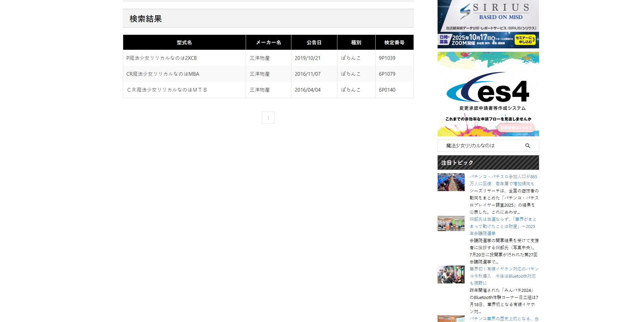The width and height of the screenshot is (644, 322).
Task: Click the 種別 column header
Action: point(356,42)
